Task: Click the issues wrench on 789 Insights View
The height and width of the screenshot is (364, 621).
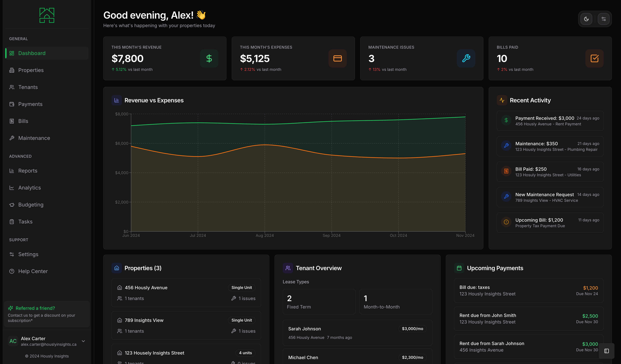Action: (234, 331)
